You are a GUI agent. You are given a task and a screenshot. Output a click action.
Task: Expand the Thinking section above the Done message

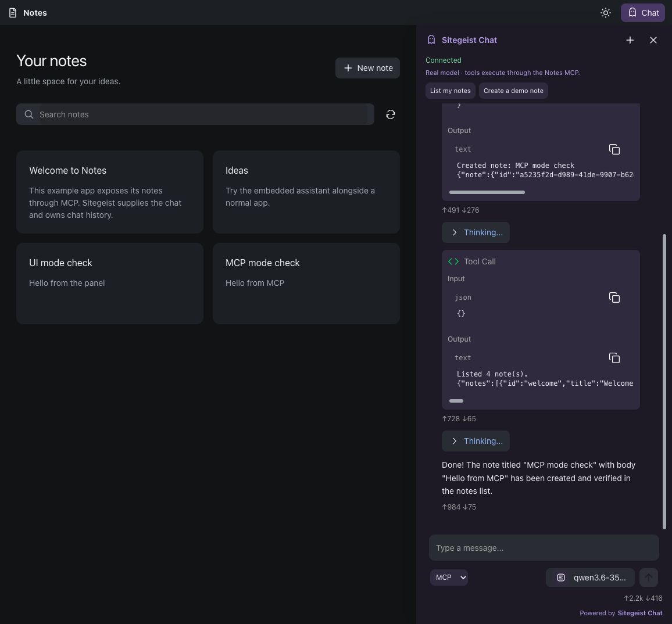point(476,441)
